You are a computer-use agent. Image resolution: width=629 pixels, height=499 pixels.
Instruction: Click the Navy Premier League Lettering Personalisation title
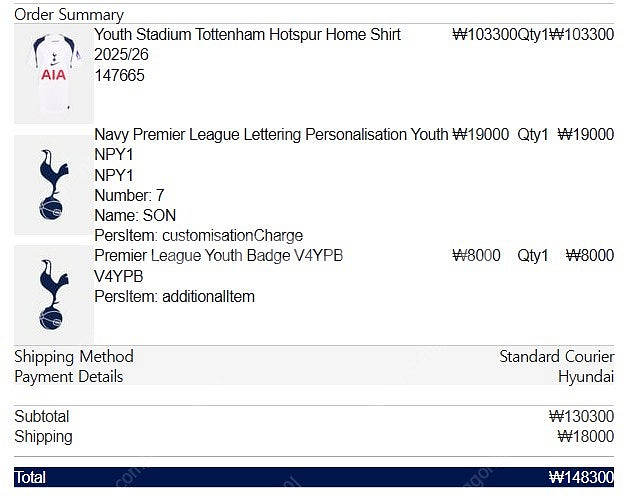point(271,134)
